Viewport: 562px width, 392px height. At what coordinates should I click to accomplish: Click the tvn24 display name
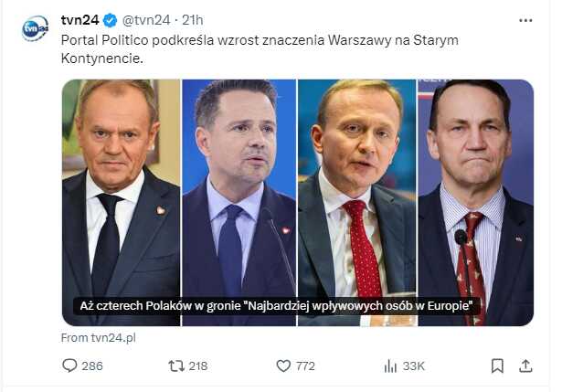80,20
